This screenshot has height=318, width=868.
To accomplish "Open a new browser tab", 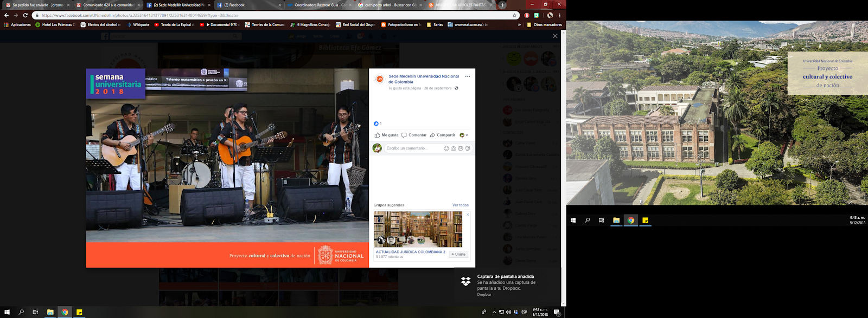I will pos(502,5).
